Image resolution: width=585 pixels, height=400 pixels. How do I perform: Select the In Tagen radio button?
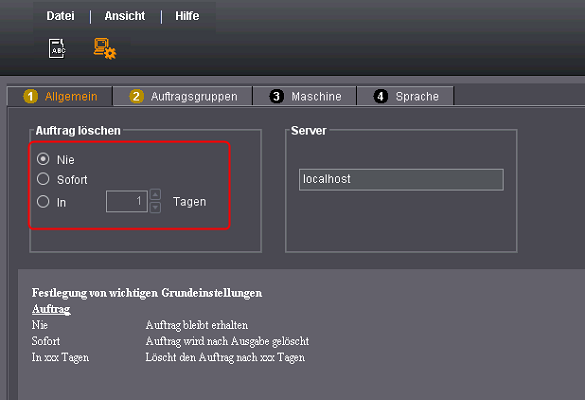(43, 201)
